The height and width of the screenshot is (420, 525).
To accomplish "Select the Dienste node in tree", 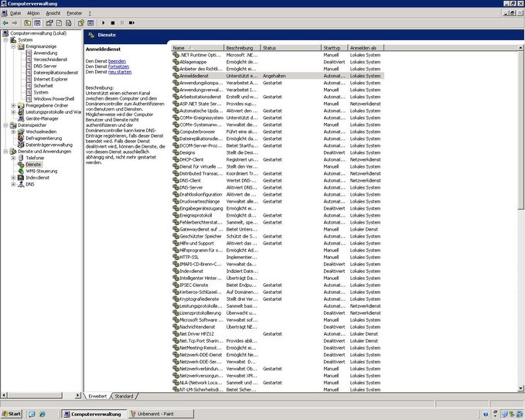I will click(x=33, y=165).
